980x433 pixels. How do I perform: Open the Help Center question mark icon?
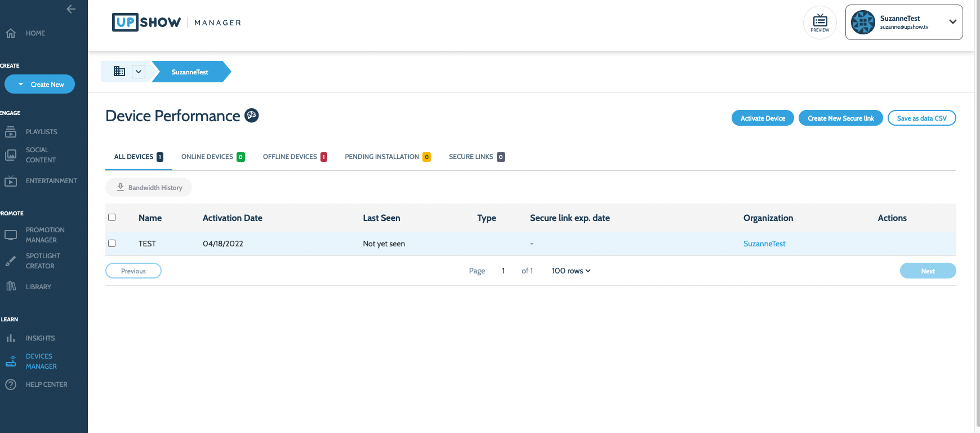[11, 385]
